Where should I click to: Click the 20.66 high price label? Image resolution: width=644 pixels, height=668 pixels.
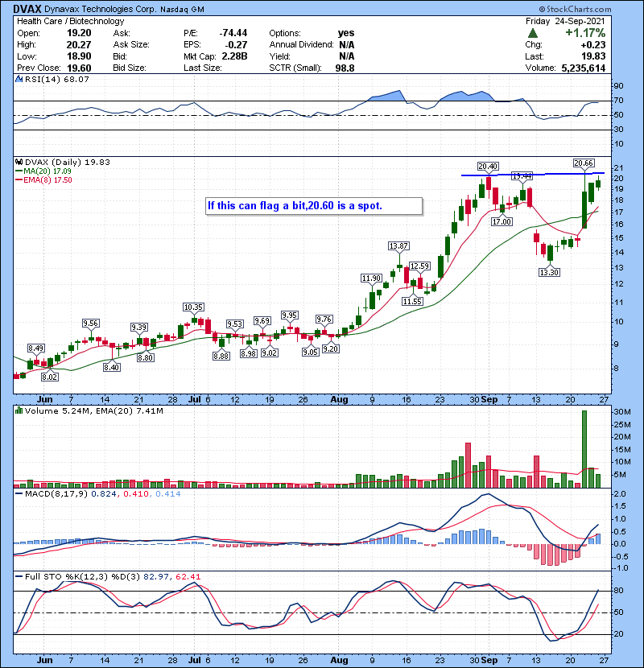pyautogui.click(x=583, y=163)
